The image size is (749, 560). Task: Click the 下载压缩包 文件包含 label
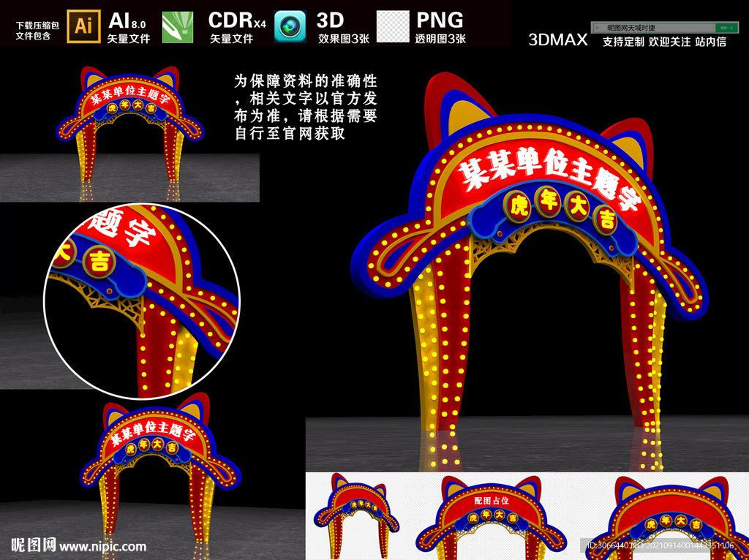pyautogui.click(x=37, y=30)
